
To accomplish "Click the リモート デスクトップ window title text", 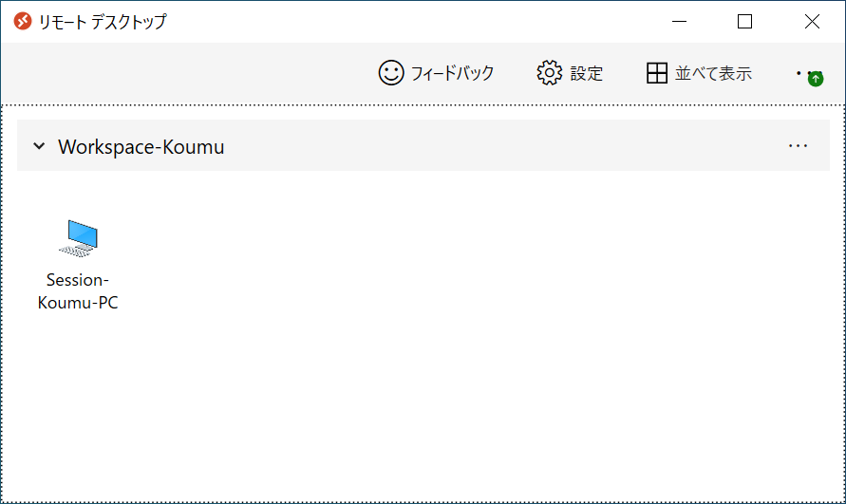I will coord(103,22).
